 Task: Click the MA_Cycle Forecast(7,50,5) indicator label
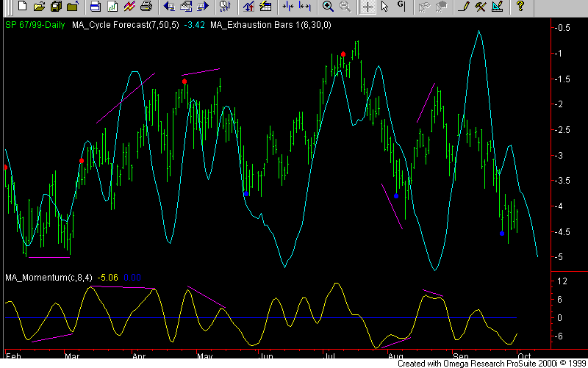coord(126,25)
